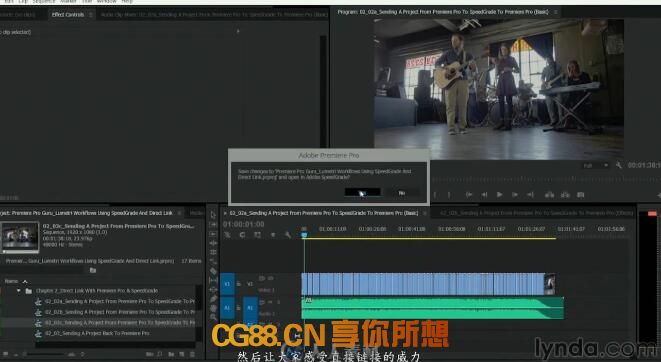Sort project items by Name column arrow
The image size is (661, 362).
point(25,281)
